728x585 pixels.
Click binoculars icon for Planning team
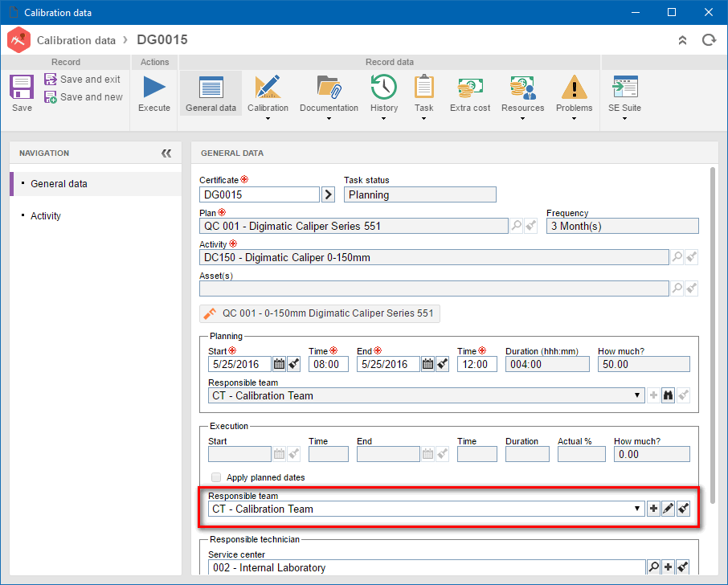pos(668,395)
